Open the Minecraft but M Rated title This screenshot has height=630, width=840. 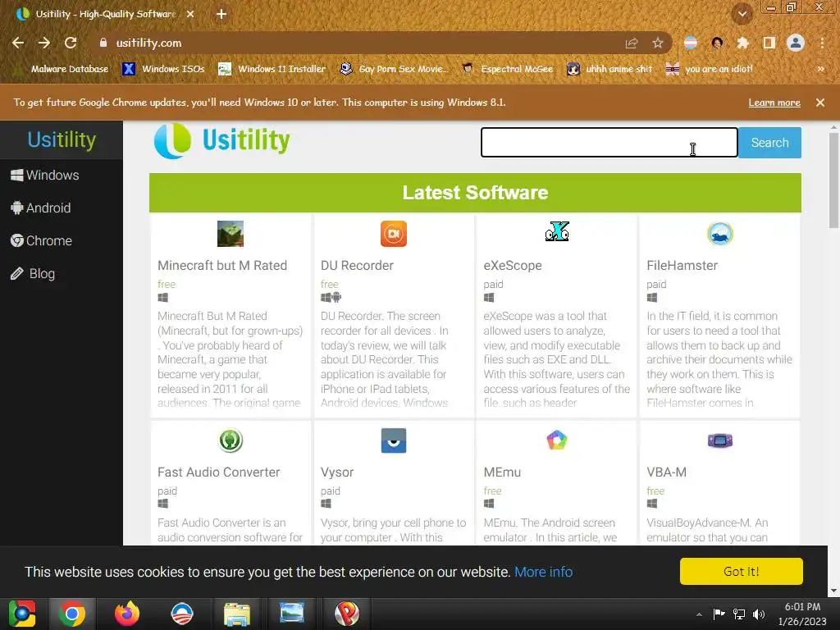tap(222, 266)
